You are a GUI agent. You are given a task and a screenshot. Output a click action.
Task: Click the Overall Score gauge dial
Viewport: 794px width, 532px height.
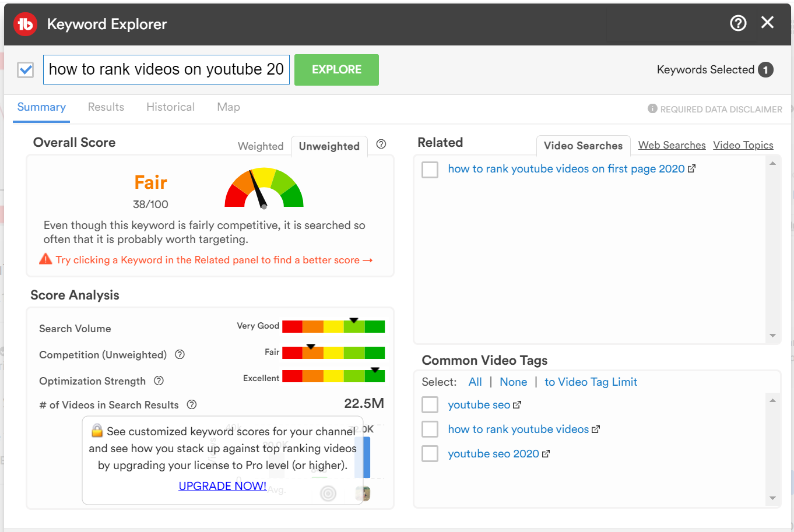(264, 188)
